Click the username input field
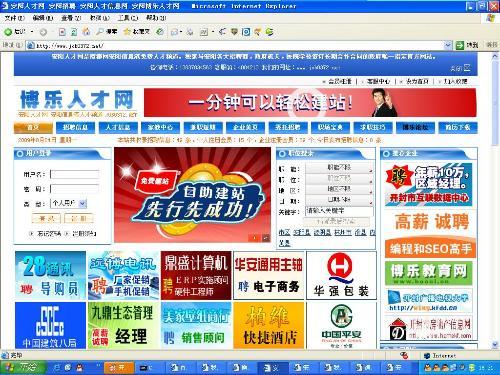 [75, 174]
